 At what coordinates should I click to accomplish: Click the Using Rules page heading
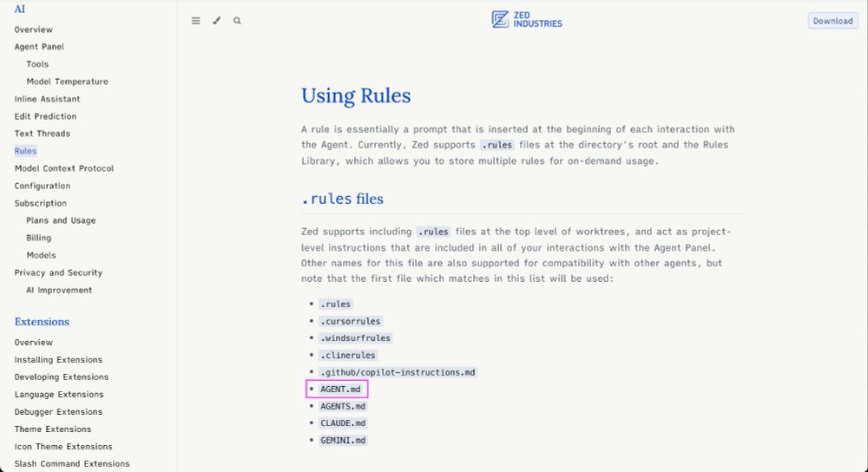point(356,95)
